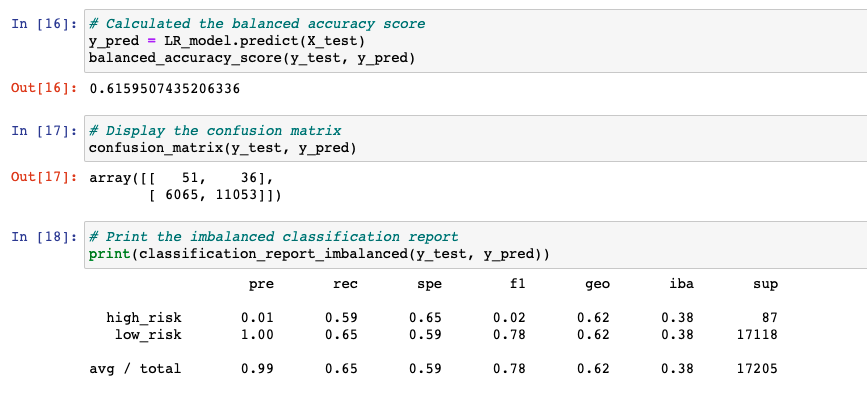Select the In [18] cell prompt

[x=44, y=237]
